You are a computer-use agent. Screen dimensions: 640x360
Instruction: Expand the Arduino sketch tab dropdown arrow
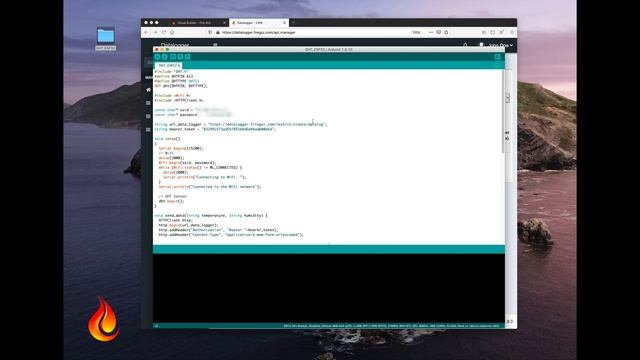click(497, 65)
